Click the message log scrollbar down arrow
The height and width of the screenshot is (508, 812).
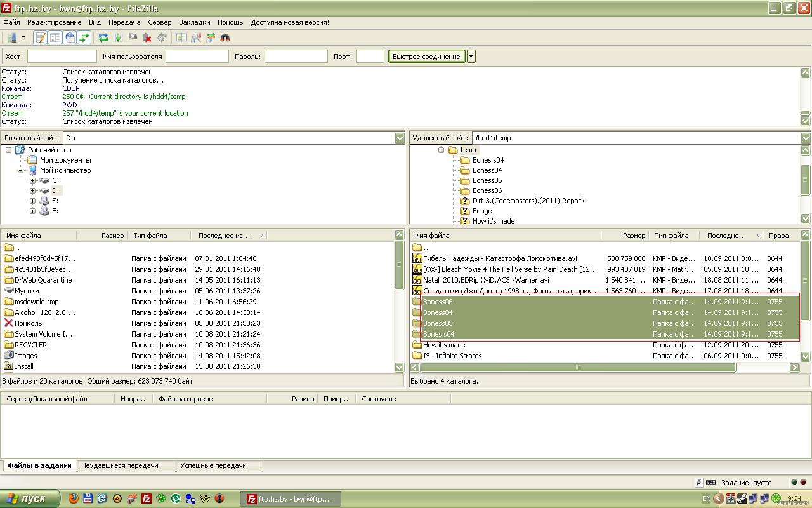tap(806, 121)
